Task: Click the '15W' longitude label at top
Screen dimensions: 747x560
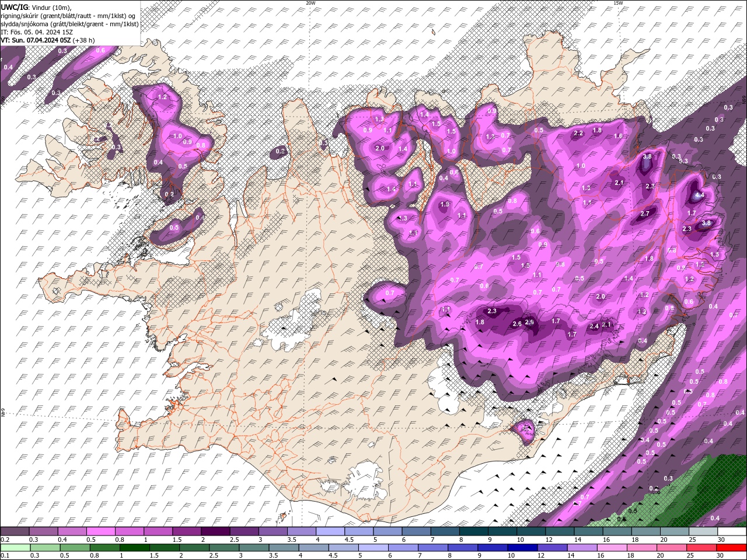Action: [618, 3]
